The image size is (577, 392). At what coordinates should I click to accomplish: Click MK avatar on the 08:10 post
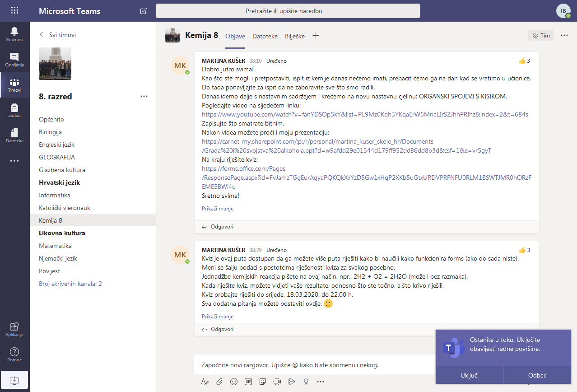click(180, 65)
